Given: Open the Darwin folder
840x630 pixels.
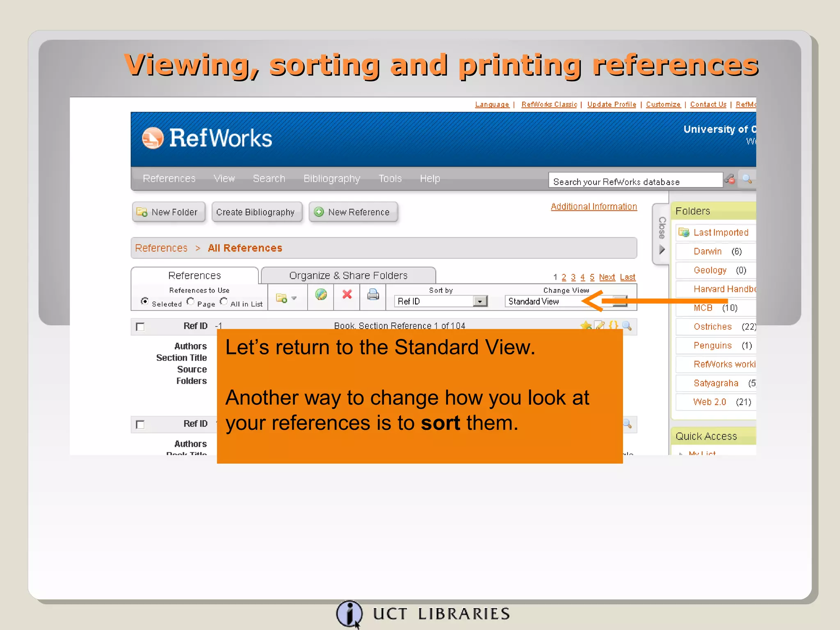Looking at the screenshot, I should pos(708,251).
